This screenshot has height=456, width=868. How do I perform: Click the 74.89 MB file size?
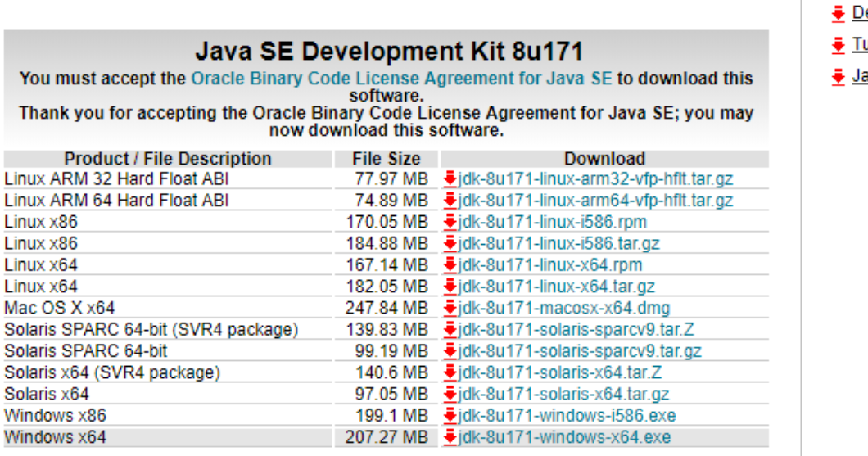coord(391,201)
